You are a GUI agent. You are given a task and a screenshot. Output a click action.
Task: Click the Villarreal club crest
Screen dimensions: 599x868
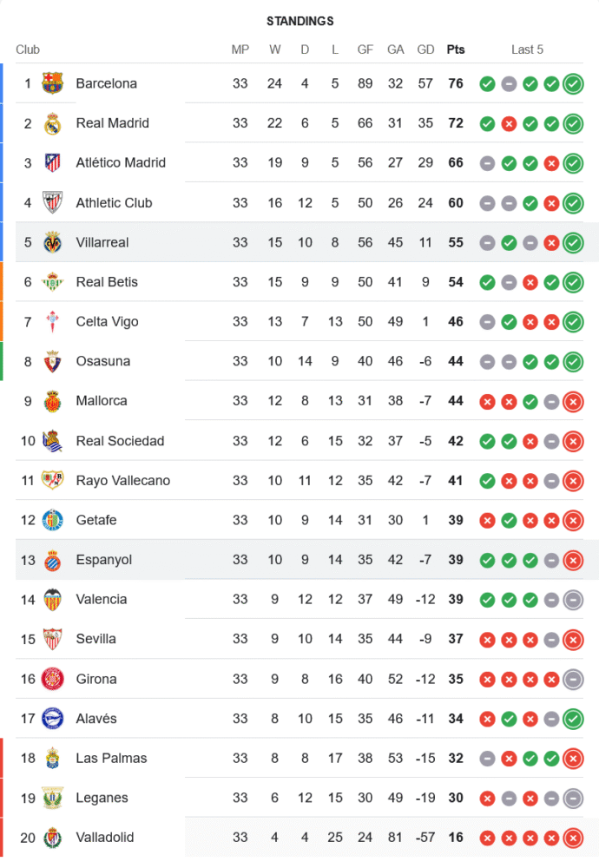pyautogui.click(x=53, y=242)
